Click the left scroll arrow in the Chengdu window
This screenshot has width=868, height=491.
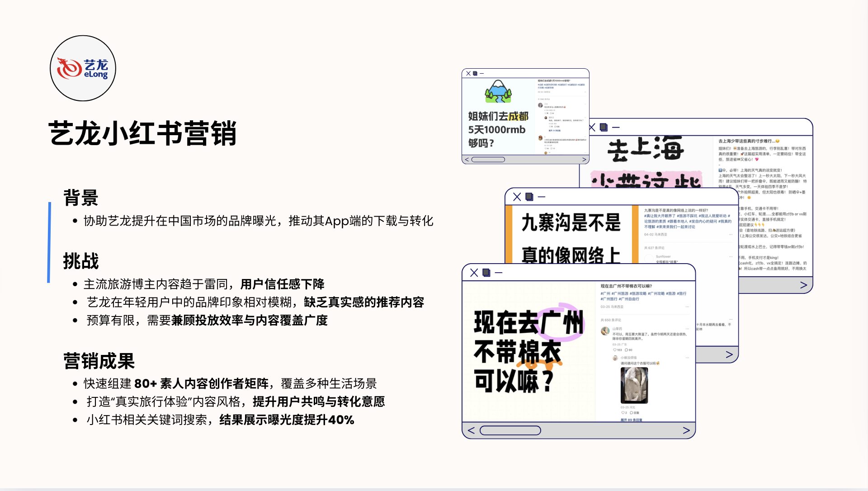pos(467,160)
